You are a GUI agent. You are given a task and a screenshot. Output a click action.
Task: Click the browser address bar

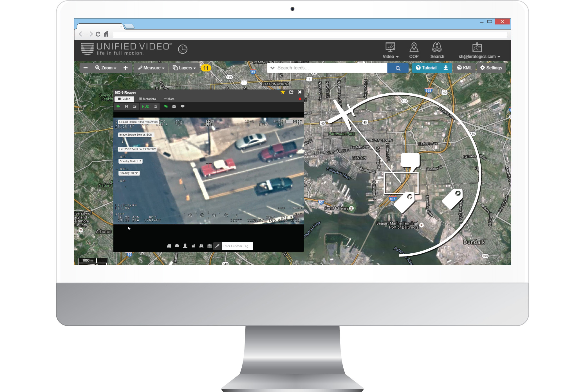point(310,35)
